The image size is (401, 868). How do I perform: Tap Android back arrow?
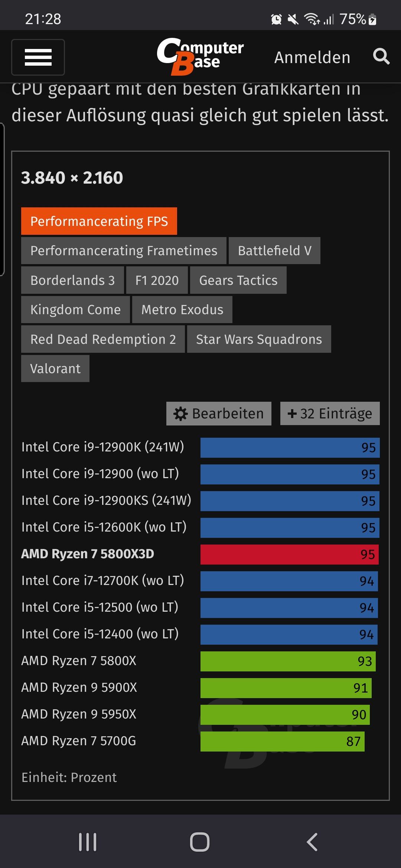coord(312,842)
